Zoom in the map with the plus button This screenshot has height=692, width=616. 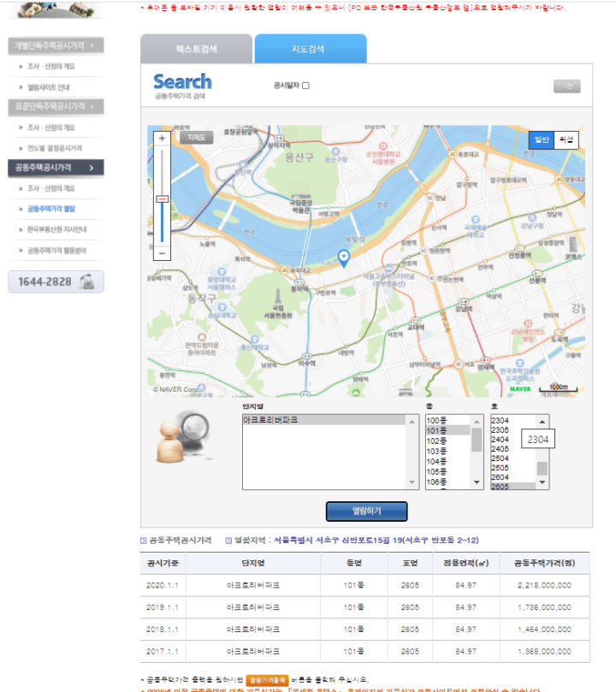coord(162,138)
